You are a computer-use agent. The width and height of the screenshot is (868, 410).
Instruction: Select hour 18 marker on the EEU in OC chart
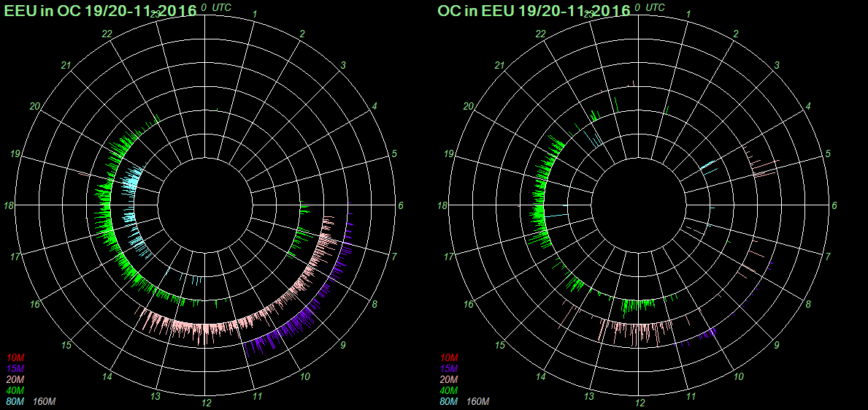click(x=9, y=206)
